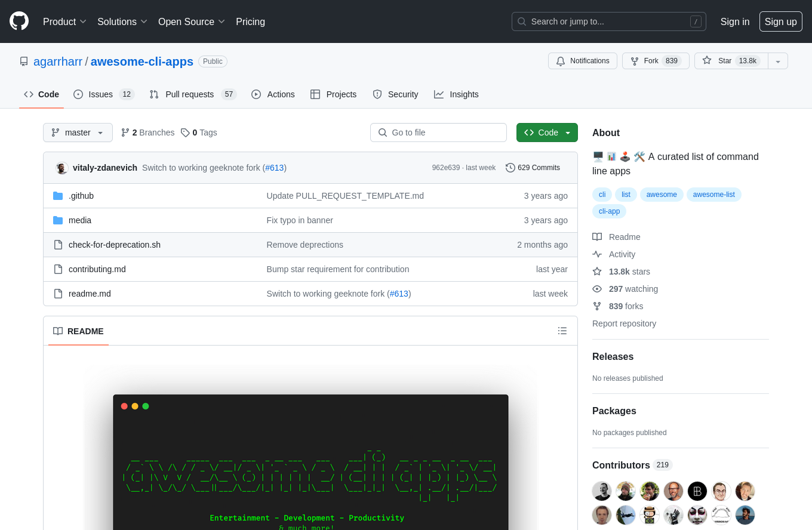Open the Open Source dropdown menu
Viewport: 812px width, 530px height.
(x=192, y=21)
